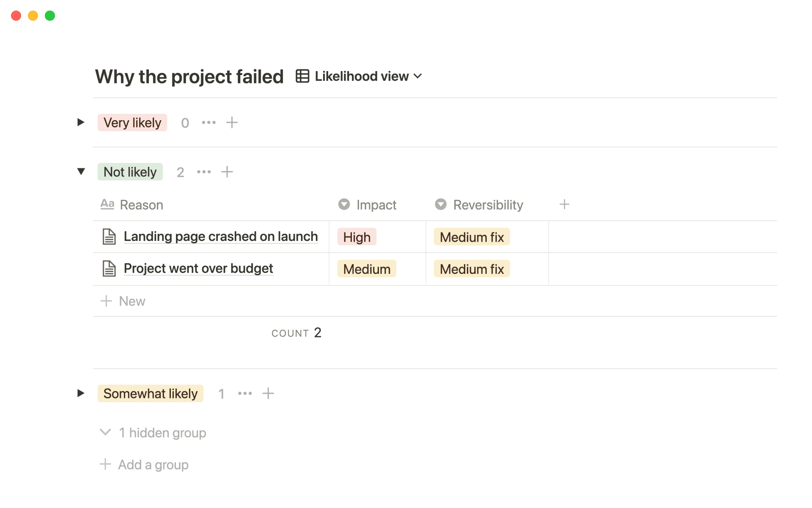Click the table icon next to Likelihood view
Screen dimensions: 812x508
click(x=302, y=76)
